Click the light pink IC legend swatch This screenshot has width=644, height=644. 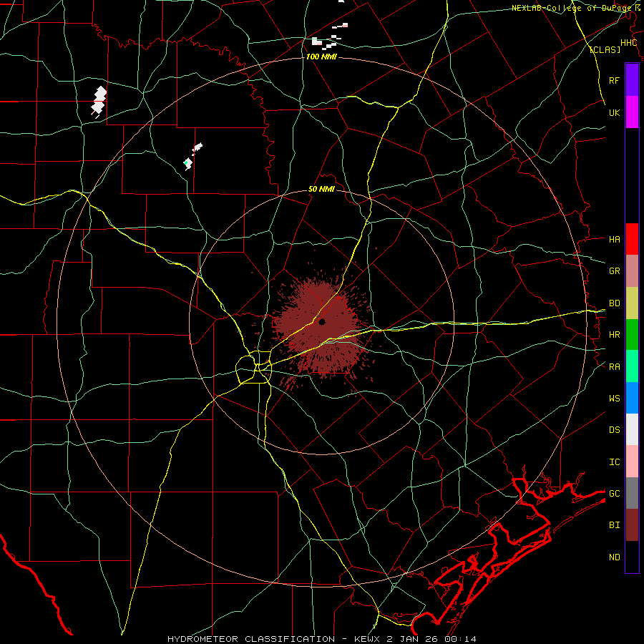coord(632,462)
